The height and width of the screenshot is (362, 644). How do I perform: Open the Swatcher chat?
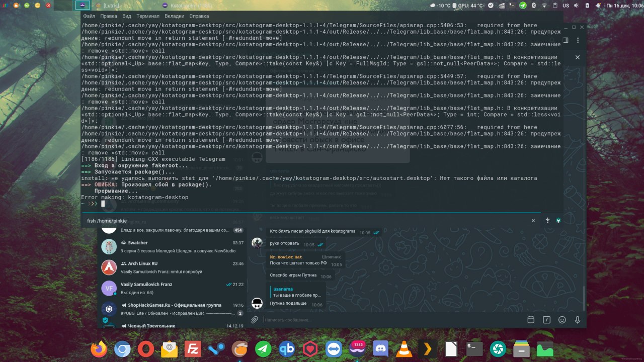pos(172,246)
